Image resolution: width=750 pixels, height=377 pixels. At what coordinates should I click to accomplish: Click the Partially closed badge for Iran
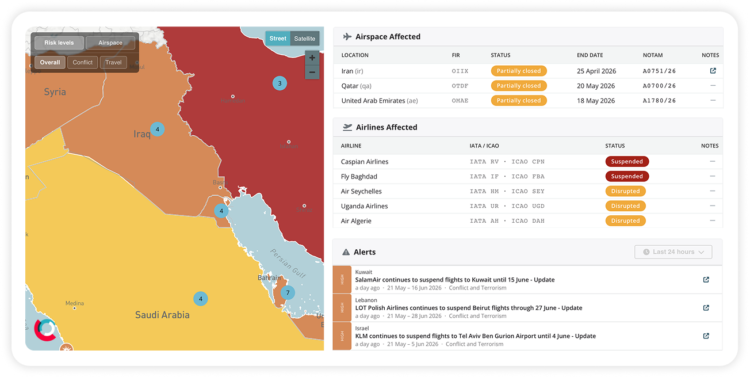coord(518,71)
